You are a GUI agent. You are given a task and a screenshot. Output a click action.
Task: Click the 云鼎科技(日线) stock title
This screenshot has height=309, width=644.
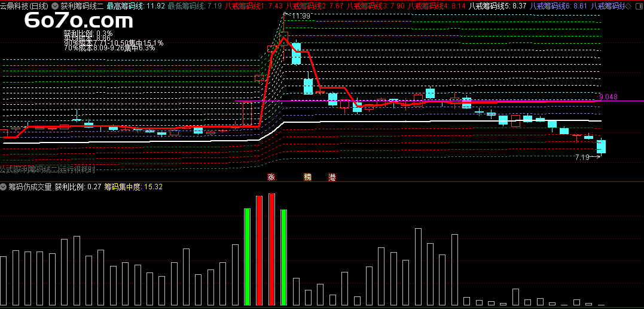[x=24, y=6]
